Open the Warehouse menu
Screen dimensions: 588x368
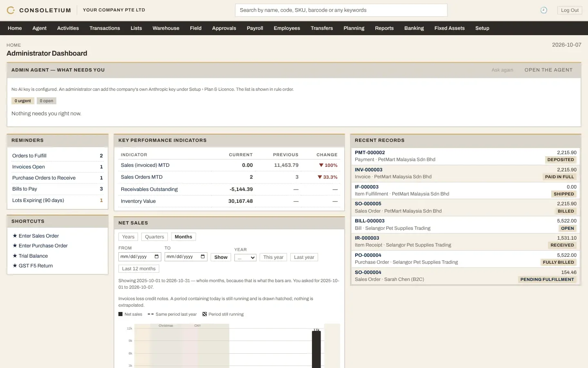166,28
